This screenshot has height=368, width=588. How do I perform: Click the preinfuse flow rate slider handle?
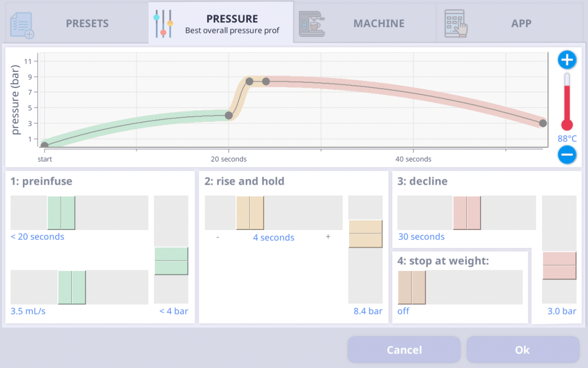pyautogui.click(x=72, y=287)
